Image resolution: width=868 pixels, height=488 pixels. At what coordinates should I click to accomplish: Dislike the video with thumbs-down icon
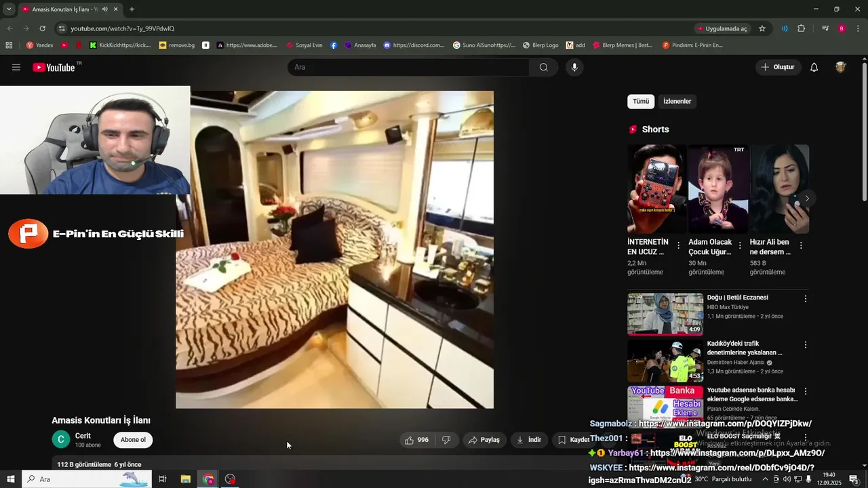click(x=446, y=440)
